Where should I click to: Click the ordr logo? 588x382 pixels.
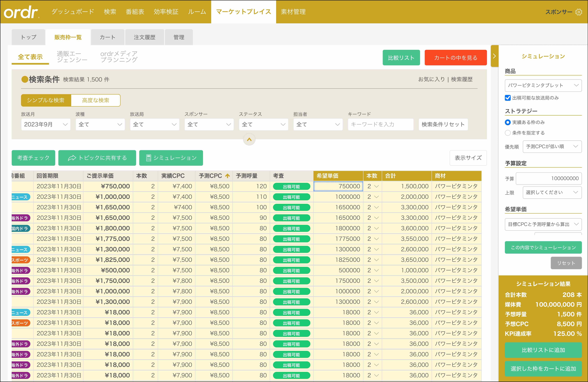[21, 12]
